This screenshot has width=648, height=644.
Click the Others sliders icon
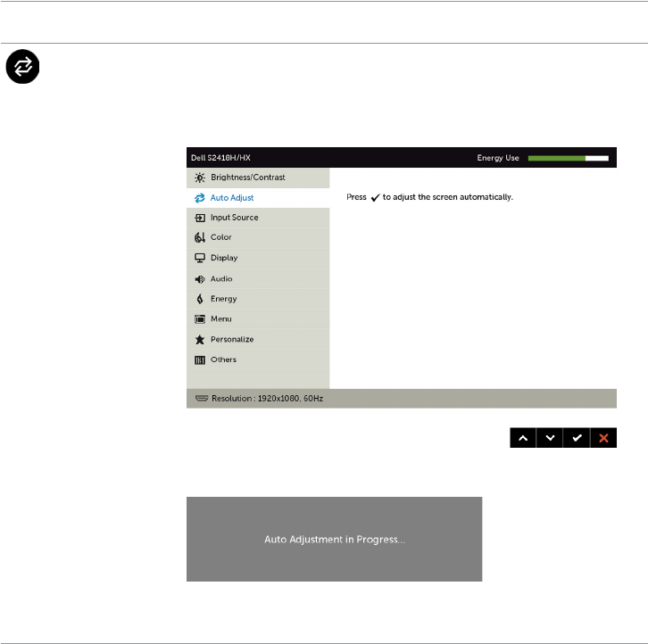click(200, 360)
